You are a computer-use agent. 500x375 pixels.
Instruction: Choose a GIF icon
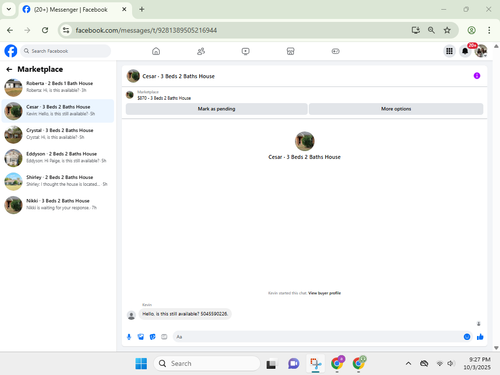164,337
